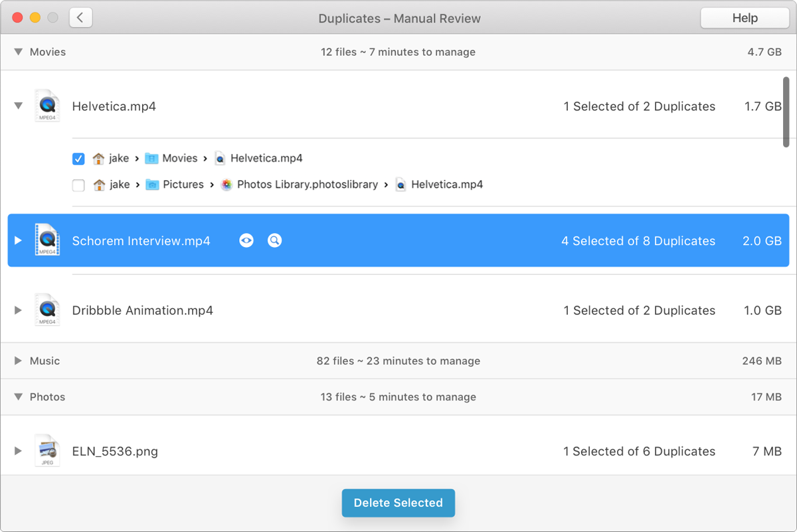Image resolution: width=797 pixels, height=532 pixels.
Task: Click the '4.7 GB' Movies size
Action: [x=764, y=52]
